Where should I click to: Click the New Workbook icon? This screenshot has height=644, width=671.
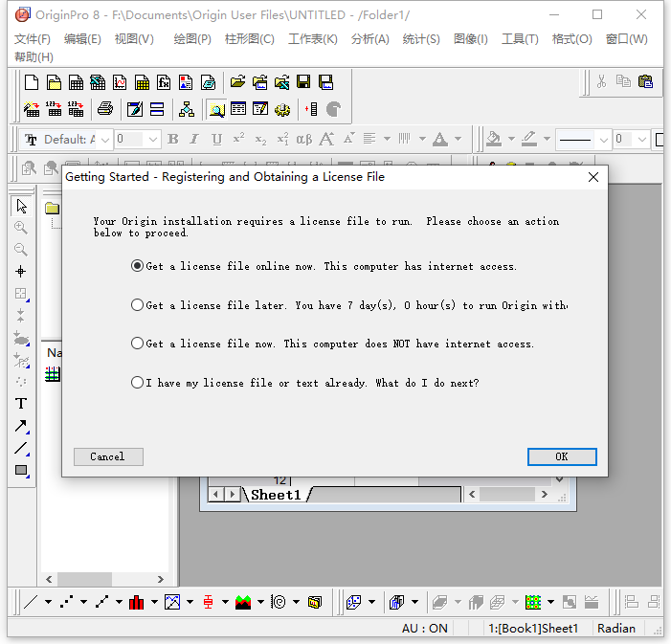76,82
